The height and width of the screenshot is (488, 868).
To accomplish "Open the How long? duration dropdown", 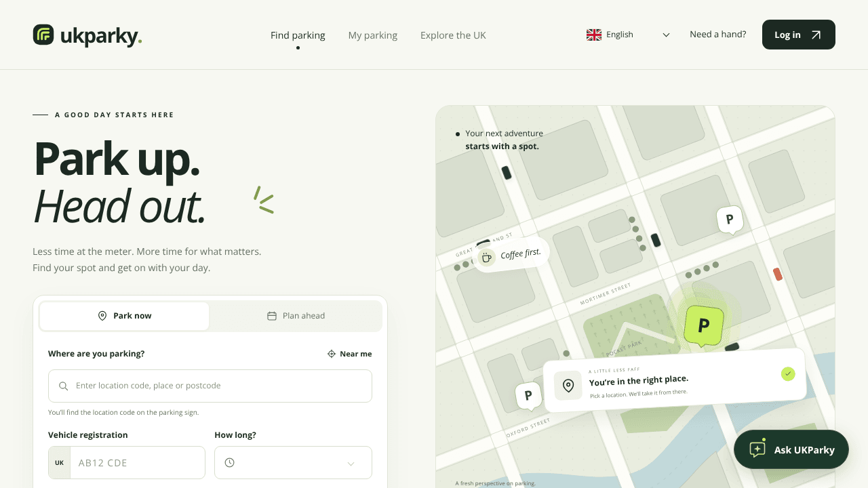I will 293,463.
